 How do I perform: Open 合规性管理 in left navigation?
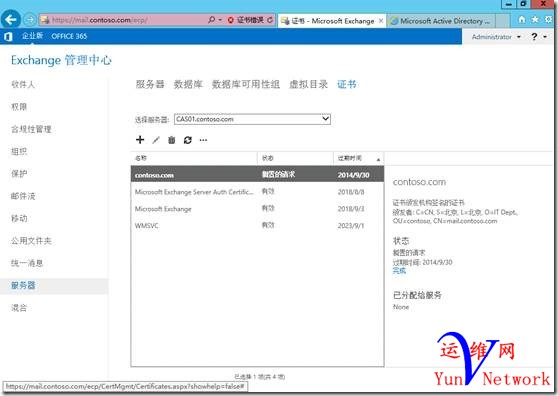[31, 129]
